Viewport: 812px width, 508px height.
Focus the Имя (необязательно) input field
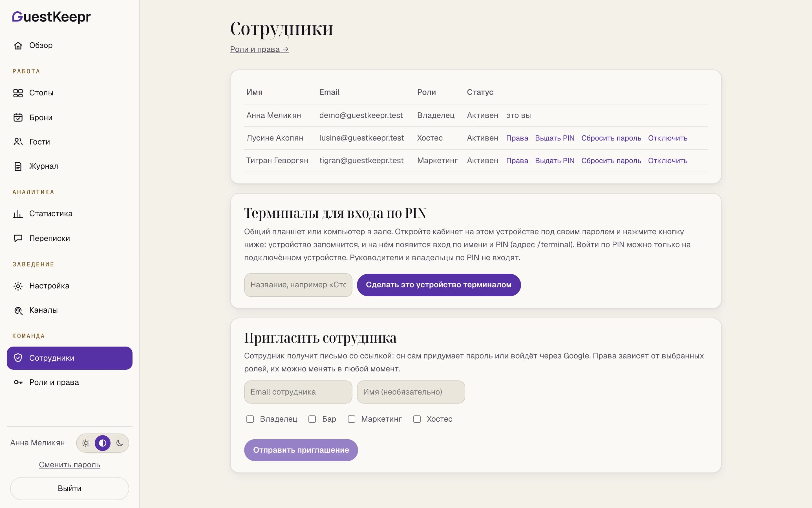(x=411, y=392)
